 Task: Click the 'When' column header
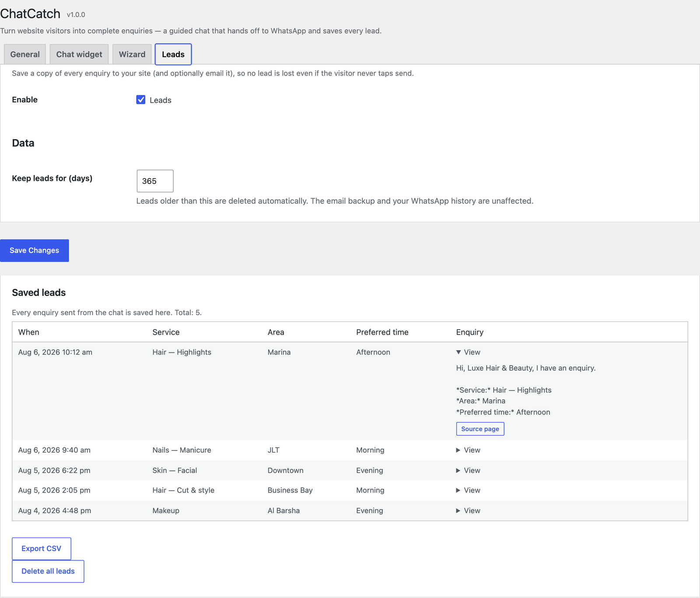[x=29, y=332]
